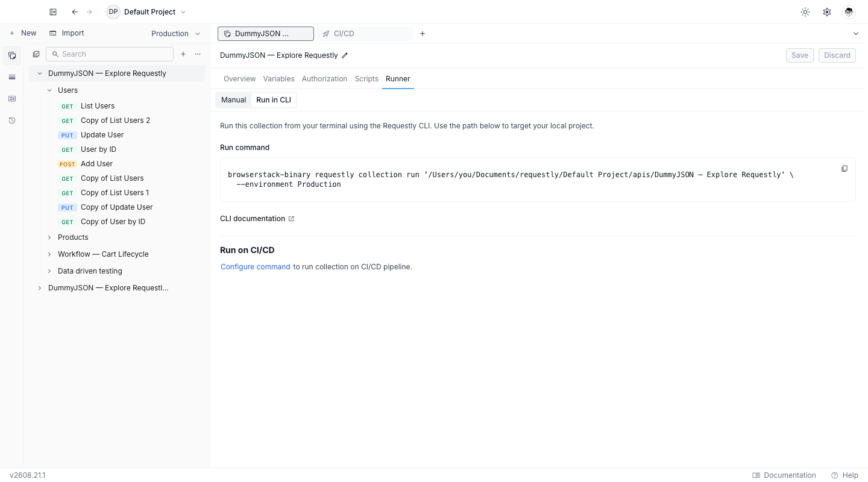Copy the run command with copy icon
The height and width of the screenshot is (482, 868).
tap(844, 169)
